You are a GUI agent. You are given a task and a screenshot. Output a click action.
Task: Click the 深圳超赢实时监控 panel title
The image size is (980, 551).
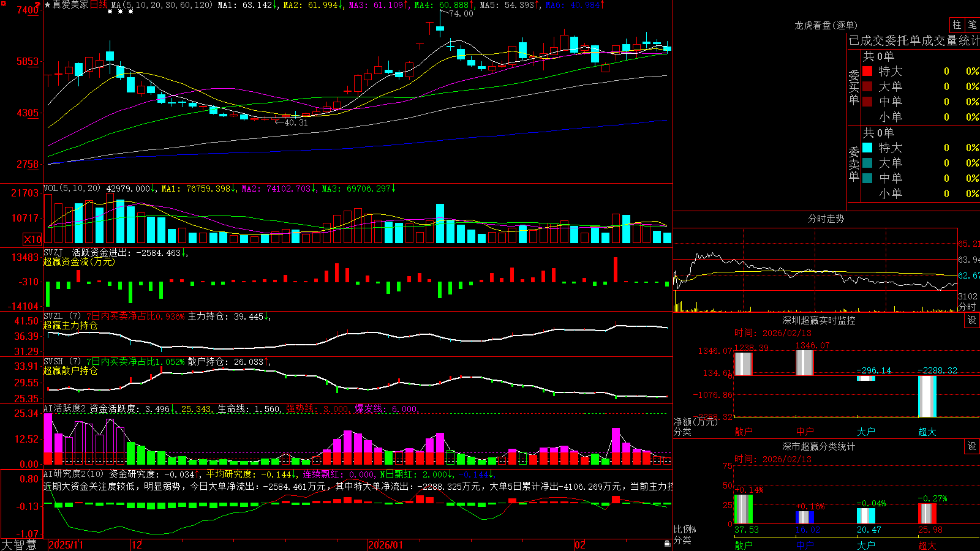click(x=819, y=320)
